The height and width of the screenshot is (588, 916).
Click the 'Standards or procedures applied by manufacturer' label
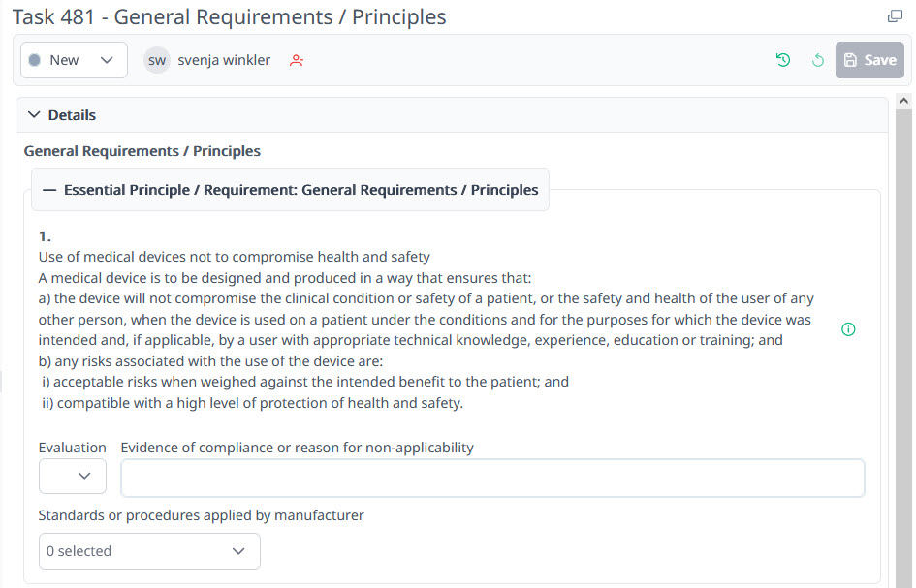pos(201,515)
